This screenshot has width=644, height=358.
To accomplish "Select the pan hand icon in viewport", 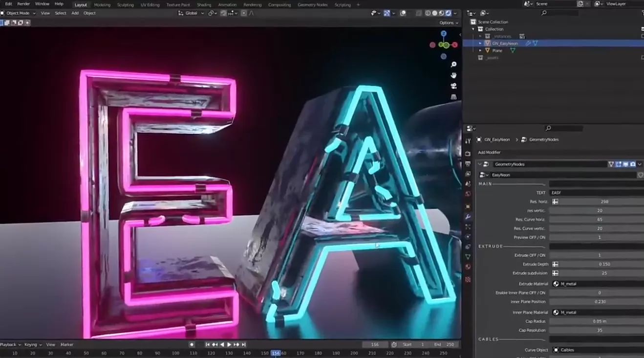I will [x=454, y=75].
